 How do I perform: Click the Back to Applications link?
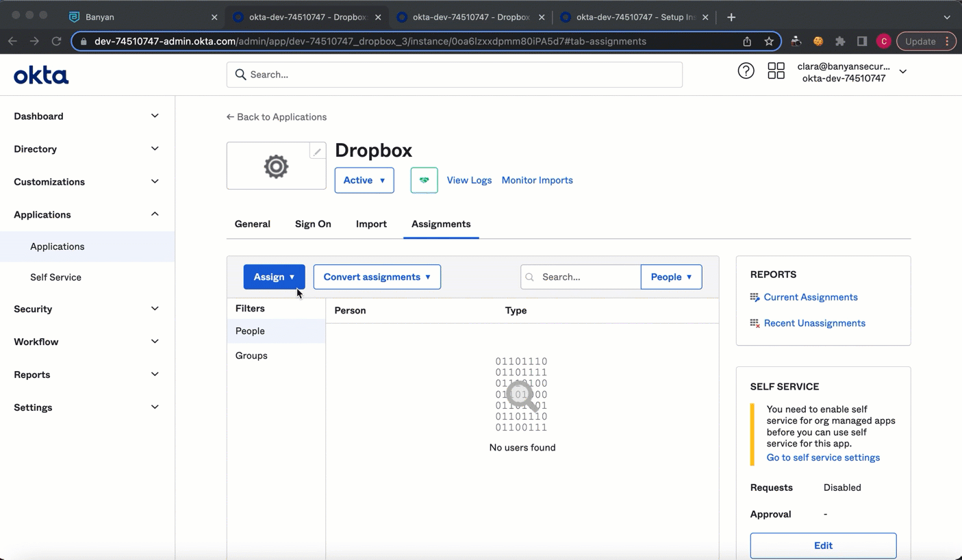click(277, 117)
